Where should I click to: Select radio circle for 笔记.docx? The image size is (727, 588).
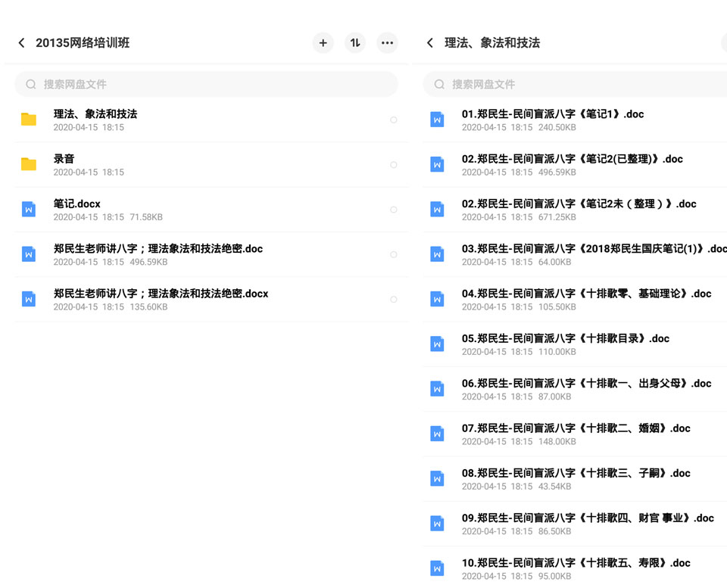(393, 210)
